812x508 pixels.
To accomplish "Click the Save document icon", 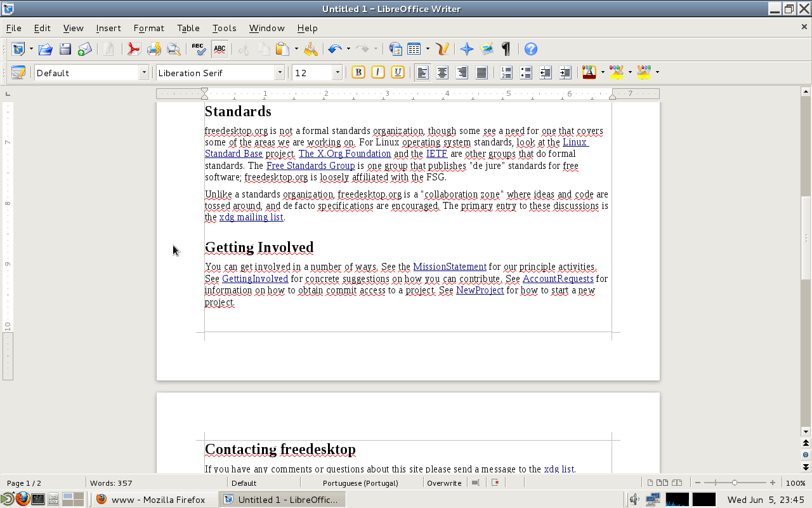I will coord(65,49).
